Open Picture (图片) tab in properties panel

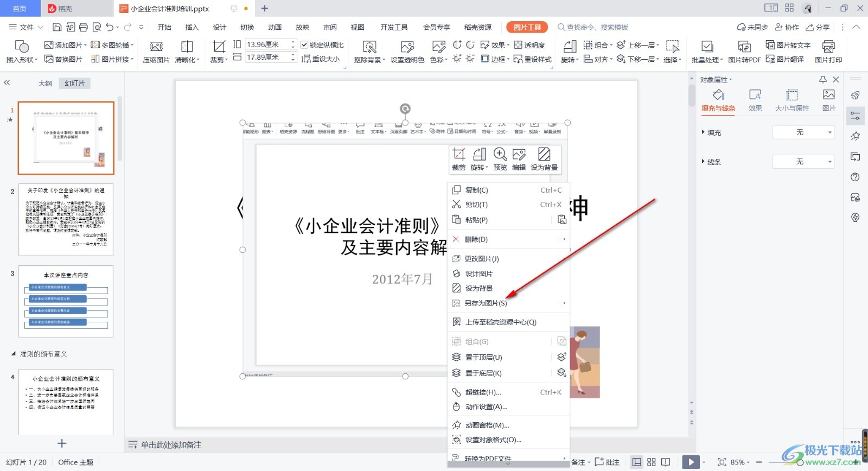tap(829, 100)
